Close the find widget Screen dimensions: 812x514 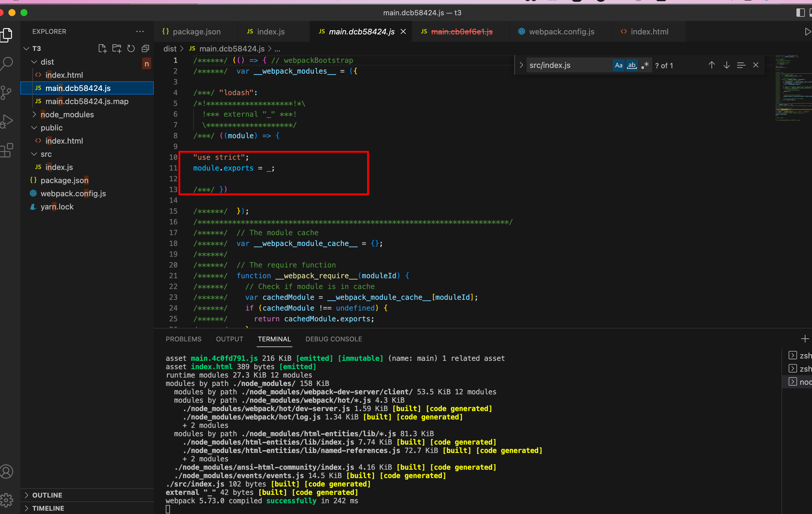756,65
